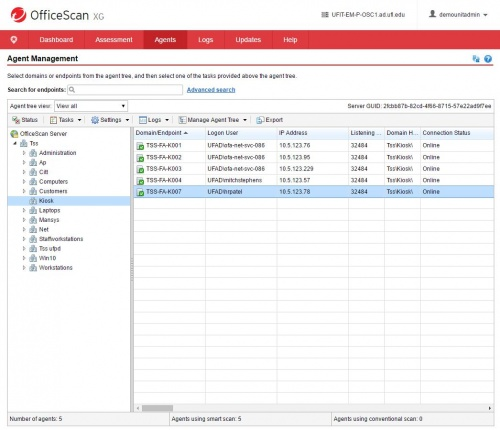This screenshot has height=430, width=500.
Task: Select the Tss ufpd domain icon
Action: point(33,249)
